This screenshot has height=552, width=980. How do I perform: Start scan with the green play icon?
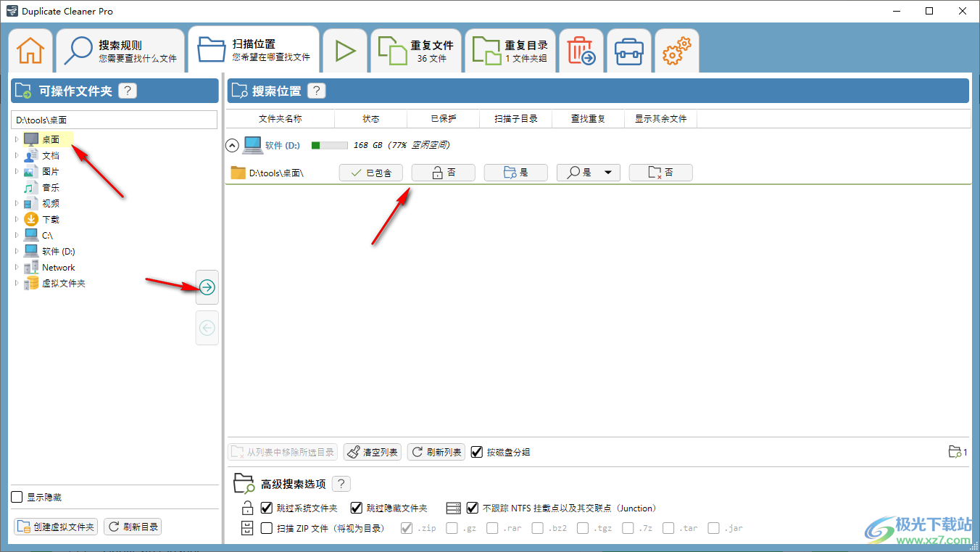click(x=345, y=51)
